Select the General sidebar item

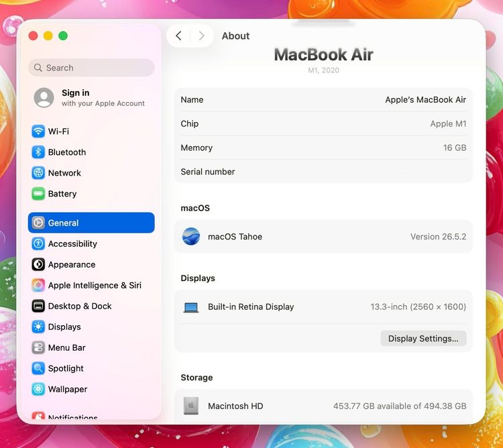[91, 223]
